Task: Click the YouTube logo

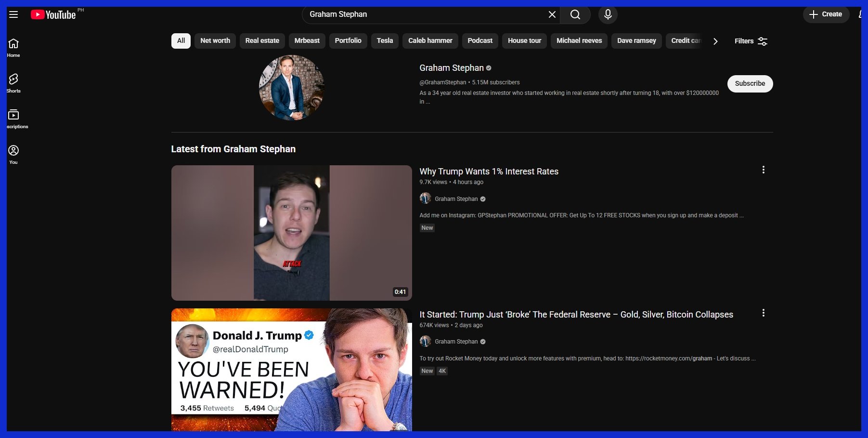Action: point(53,15)
